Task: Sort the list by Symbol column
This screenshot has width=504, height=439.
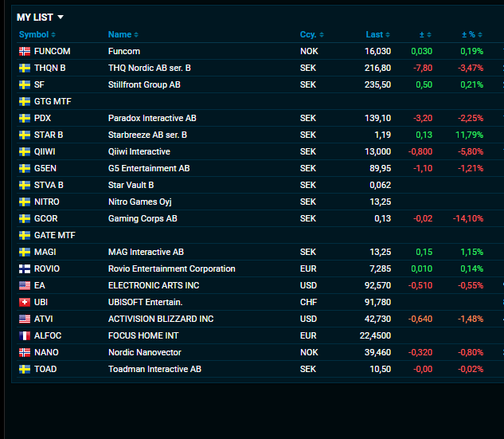Action: click(x=37, y=34)
